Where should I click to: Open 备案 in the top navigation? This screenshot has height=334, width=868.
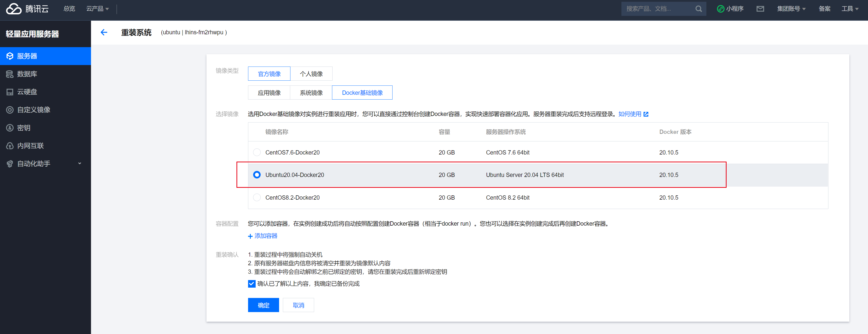[x=825, y=9]
